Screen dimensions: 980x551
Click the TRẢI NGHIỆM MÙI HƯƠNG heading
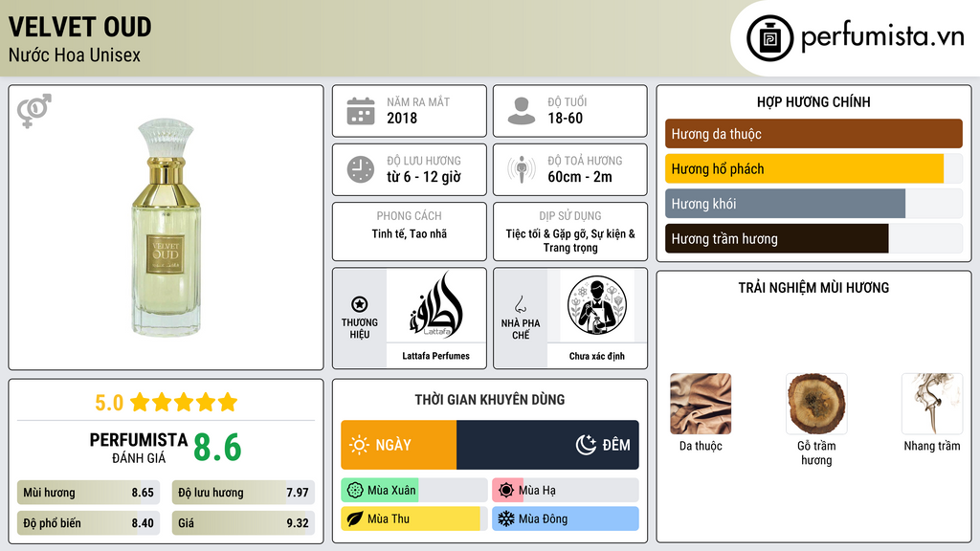pyautogui.click(x=813, y=288)
